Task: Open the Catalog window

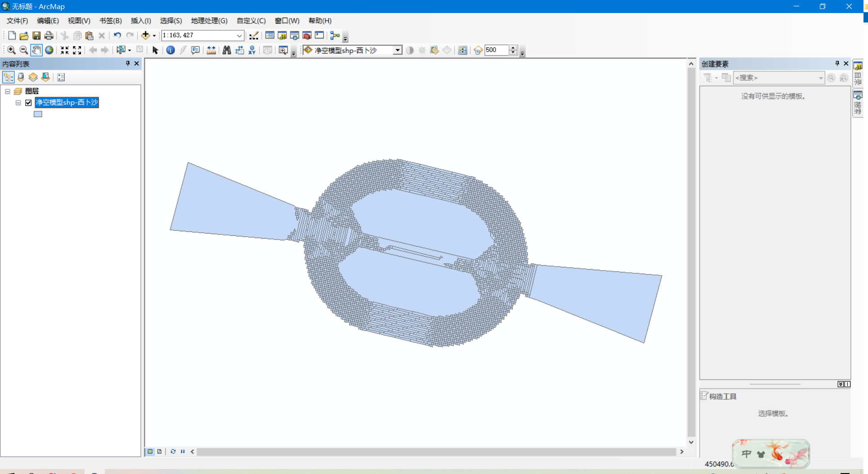Action: click(282, 35)
